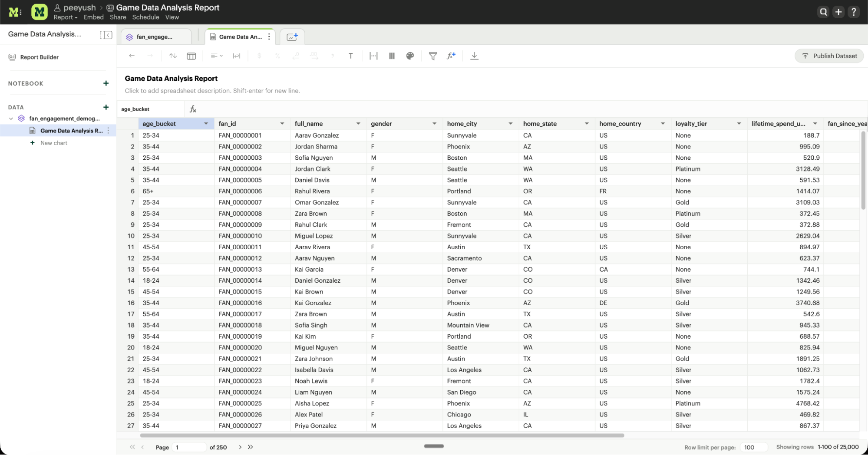Click the Publish Dataset button
This screenshot has height=455, width=868.
(x=828, y=56)
